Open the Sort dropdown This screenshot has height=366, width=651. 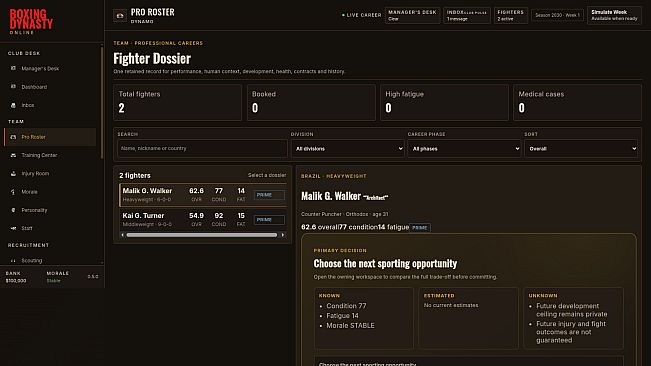pyautogui.click(x=581, y=149)
